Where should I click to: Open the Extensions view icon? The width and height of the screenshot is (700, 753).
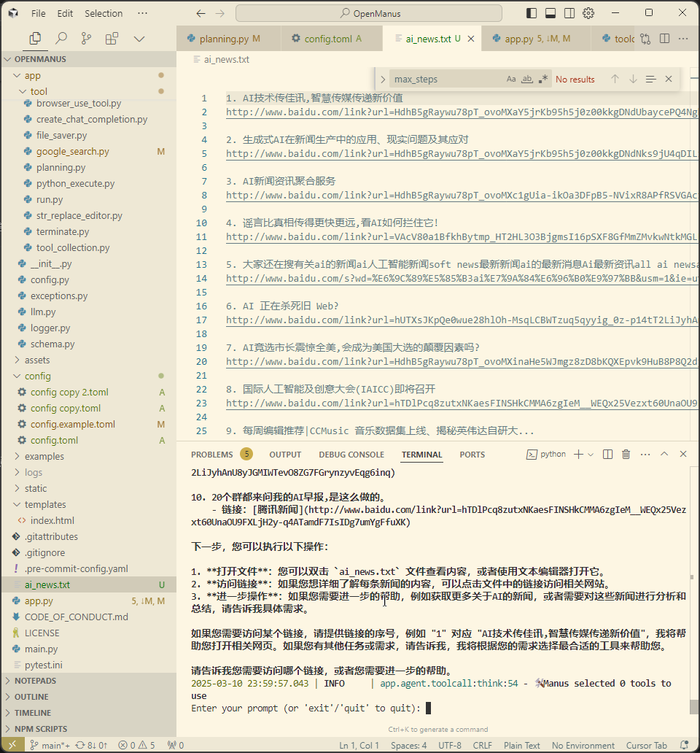point(112,39)
